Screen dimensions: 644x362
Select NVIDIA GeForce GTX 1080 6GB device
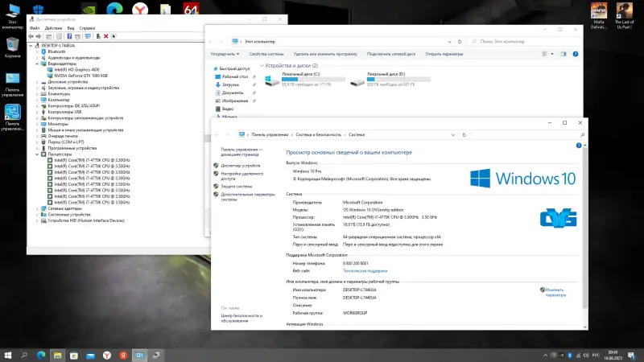pos(81,76)
